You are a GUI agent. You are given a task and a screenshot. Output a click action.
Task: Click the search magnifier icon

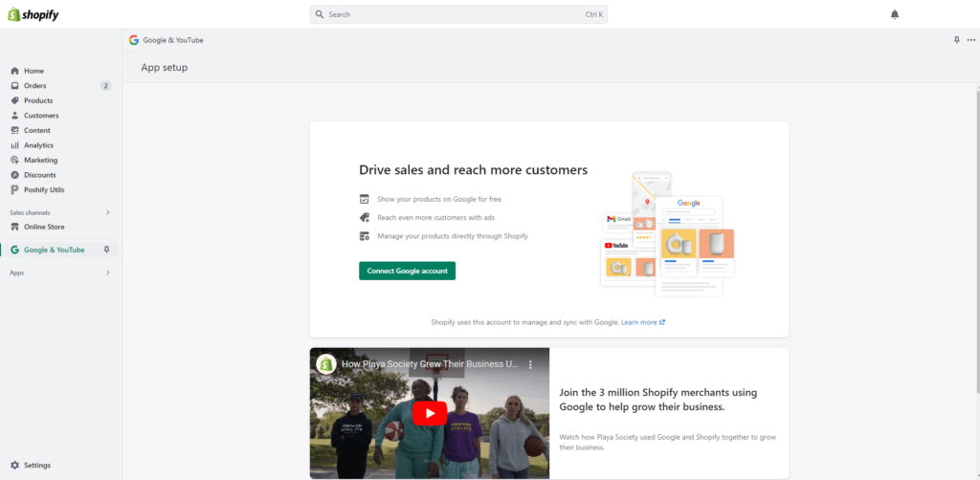tap(320, 14)
